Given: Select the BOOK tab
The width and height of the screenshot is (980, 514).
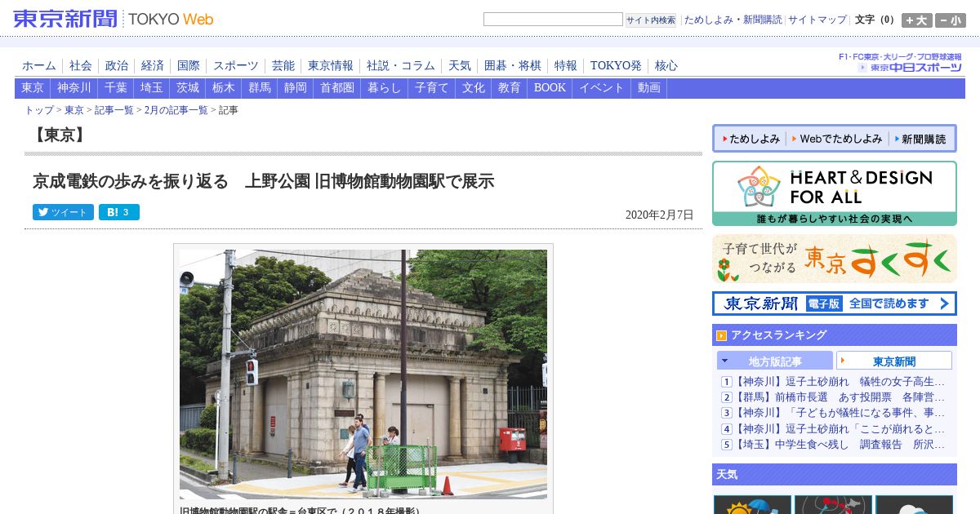Looking at the screenshot, I should pyautogui.click(x=550, y=88).
